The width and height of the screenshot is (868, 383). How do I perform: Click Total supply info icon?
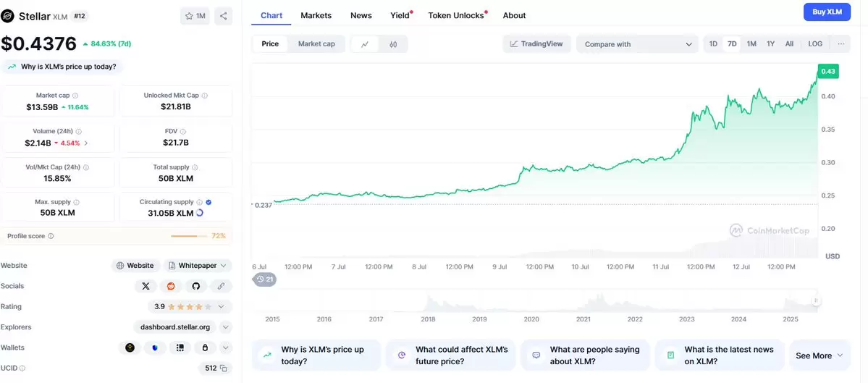click(195, 167)
